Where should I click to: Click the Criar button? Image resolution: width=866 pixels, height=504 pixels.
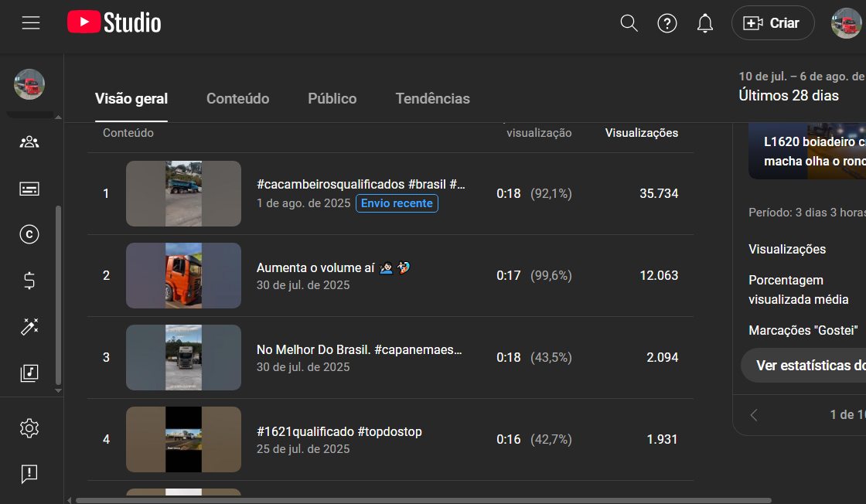772,23
